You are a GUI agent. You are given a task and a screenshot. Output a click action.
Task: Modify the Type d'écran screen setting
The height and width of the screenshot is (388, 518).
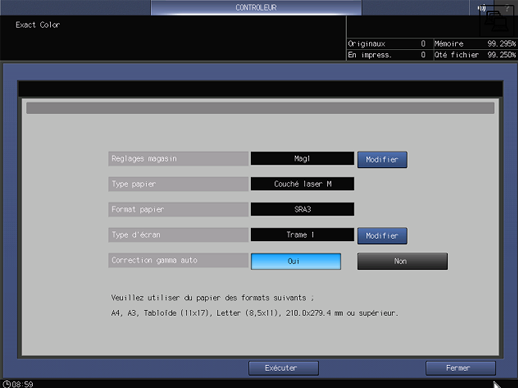(x=382, y=236)
